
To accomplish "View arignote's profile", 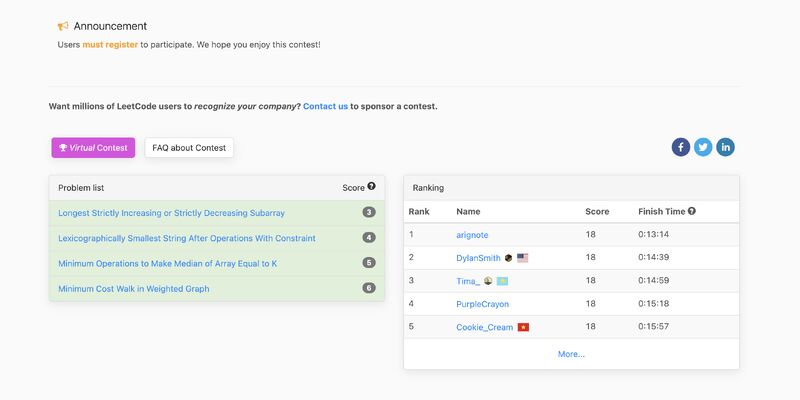I will pos(472,235).
